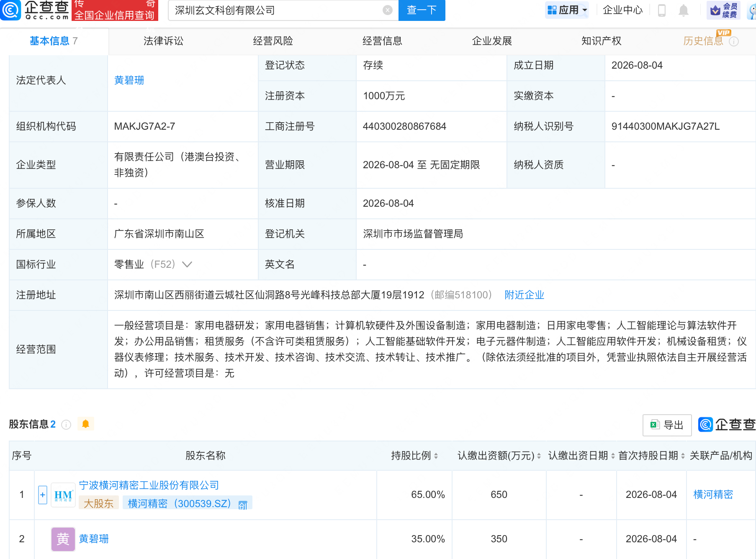
Task: Open the 应用 dropdown menu
Action: pos(567,10)
